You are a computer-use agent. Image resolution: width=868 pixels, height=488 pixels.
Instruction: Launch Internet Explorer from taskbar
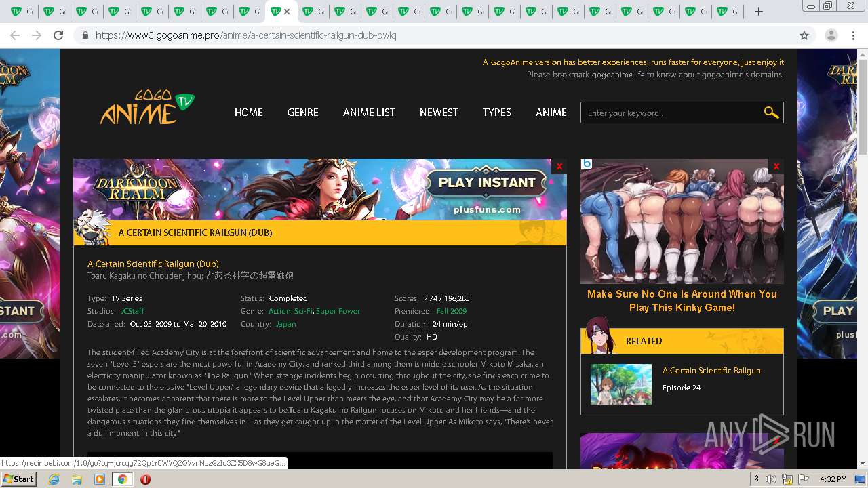54,479
